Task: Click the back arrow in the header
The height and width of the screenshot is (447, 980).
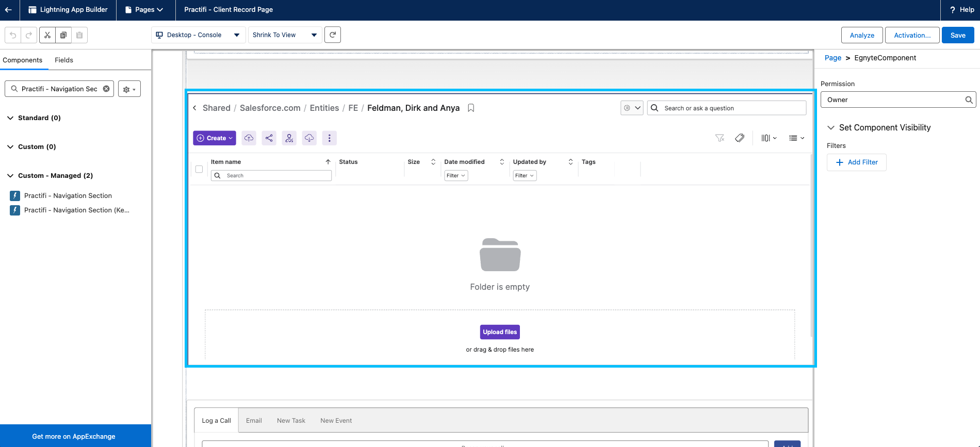Action: coord(9,10)
